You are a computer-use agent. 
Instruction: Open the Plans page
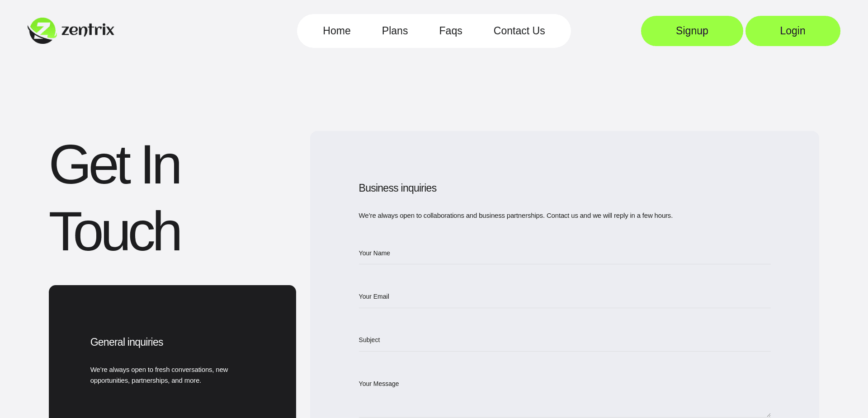coord(395,31)
